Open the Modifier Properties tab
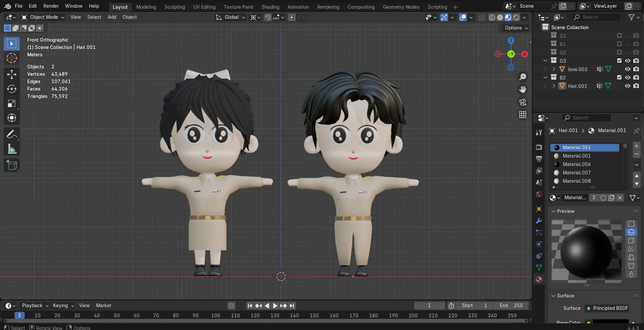Image resolution: width=644 pixels, height=330 pixels. 539,220
